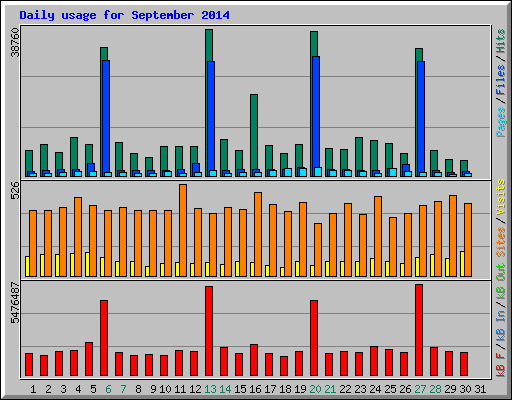
Task: Click the orange "Sites" legend label
Action: tap(501, 242)
